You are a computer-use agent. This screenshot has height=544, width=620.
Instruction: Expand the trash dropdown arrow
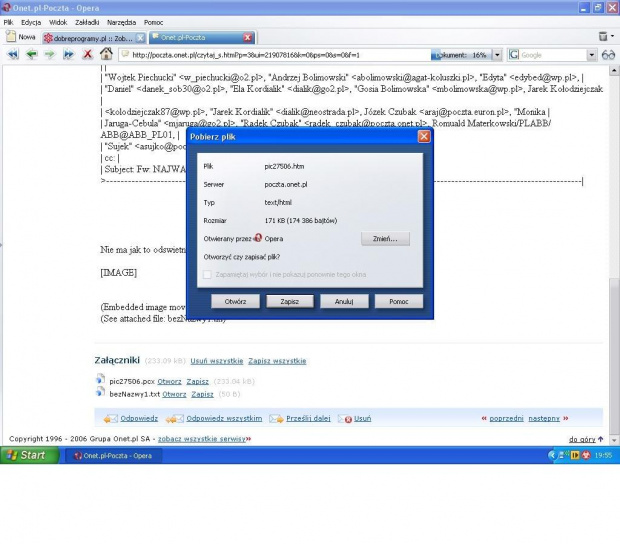pos(612,36)
